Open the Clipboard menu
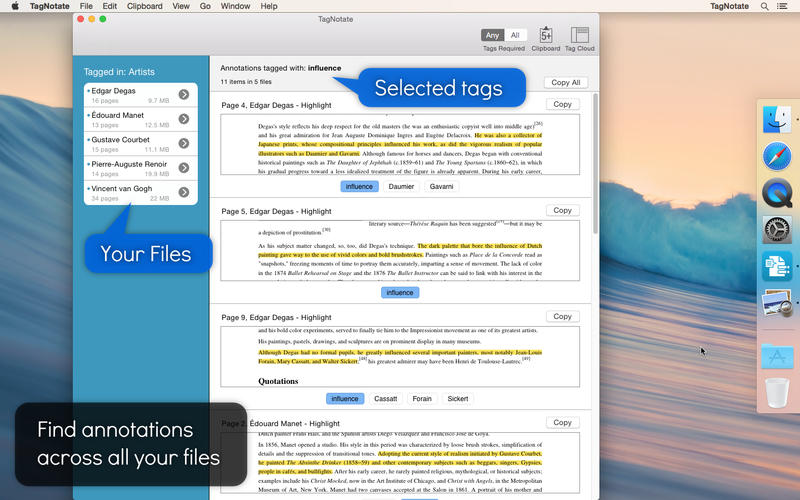The width and height of the screenshot is (800, 500). (144, 6)
